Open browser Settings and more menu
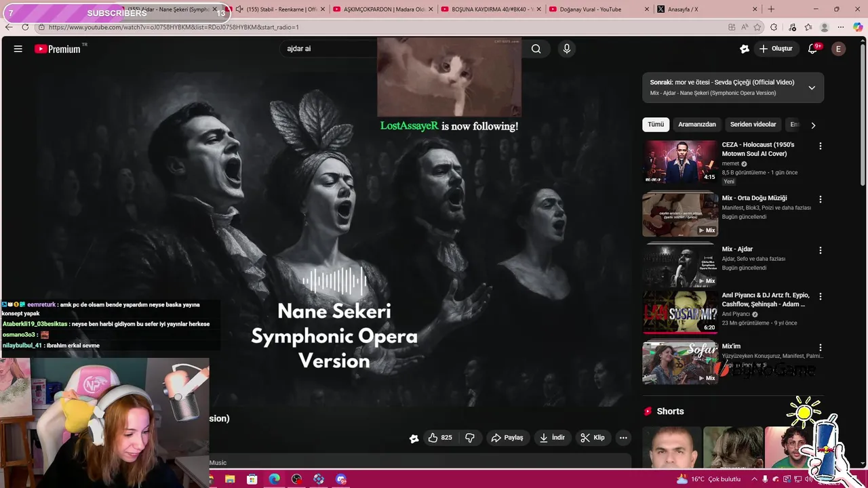Image resolution: width=868 pixels, height=488 pixels. tap(841, 27)
